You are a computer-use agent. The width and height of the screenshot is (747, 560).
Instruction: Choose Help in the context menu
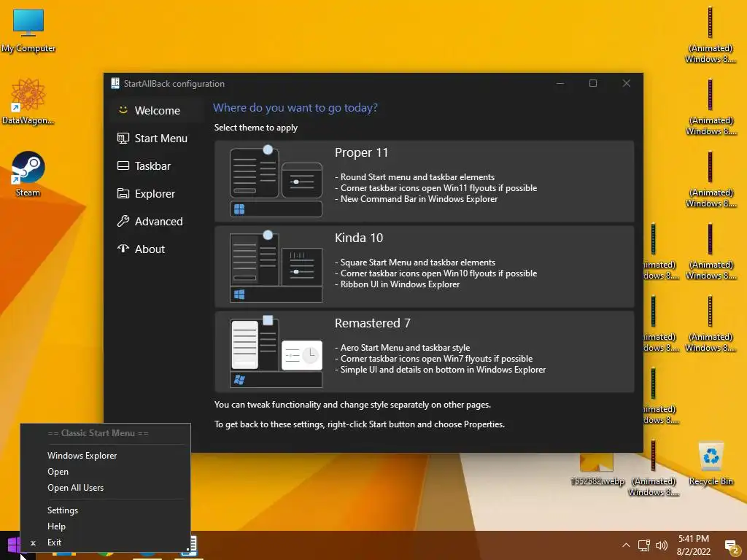(105, 526)
